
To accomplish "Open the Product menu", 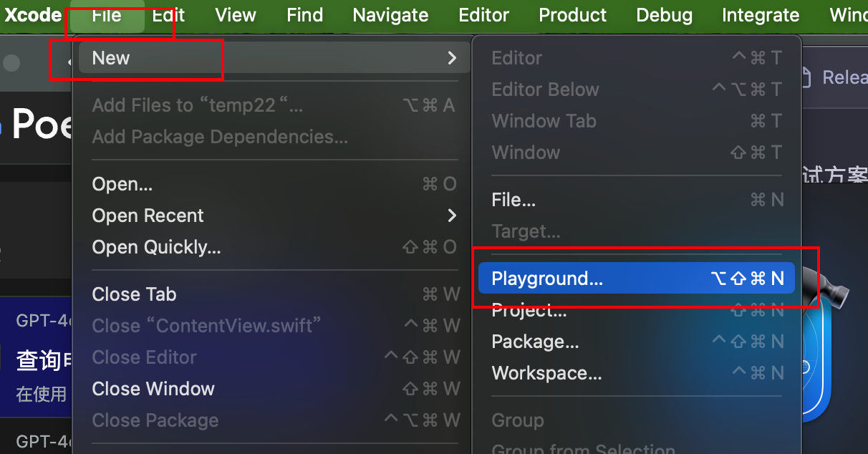I will (x=572, y=15).
